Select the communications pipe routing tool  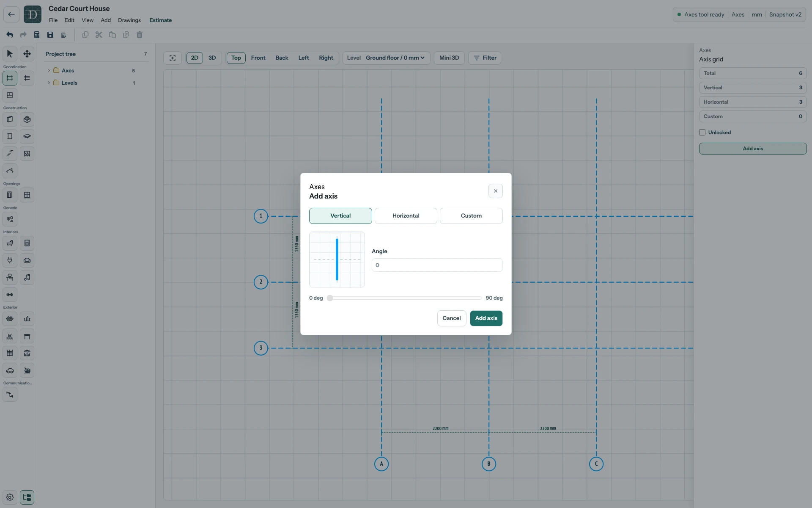pos(10,395)
